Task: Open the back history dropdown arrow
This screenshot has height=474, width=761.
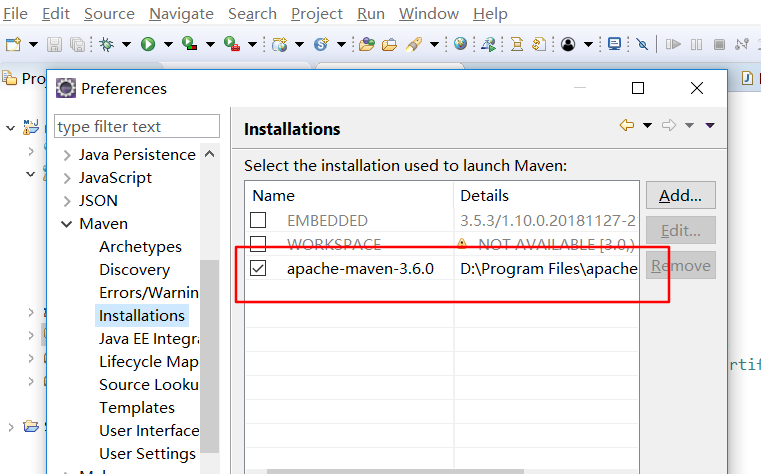Action: (647, 126)
